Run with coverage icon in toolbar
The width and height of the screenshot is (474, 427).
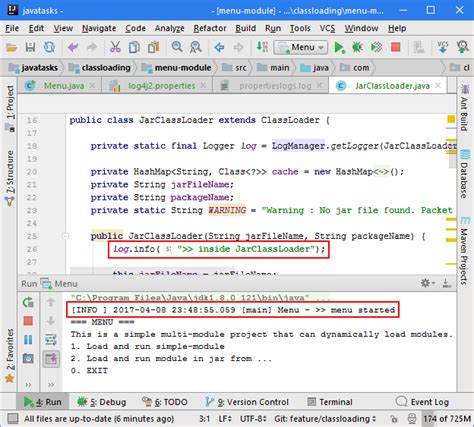(376, 47)
